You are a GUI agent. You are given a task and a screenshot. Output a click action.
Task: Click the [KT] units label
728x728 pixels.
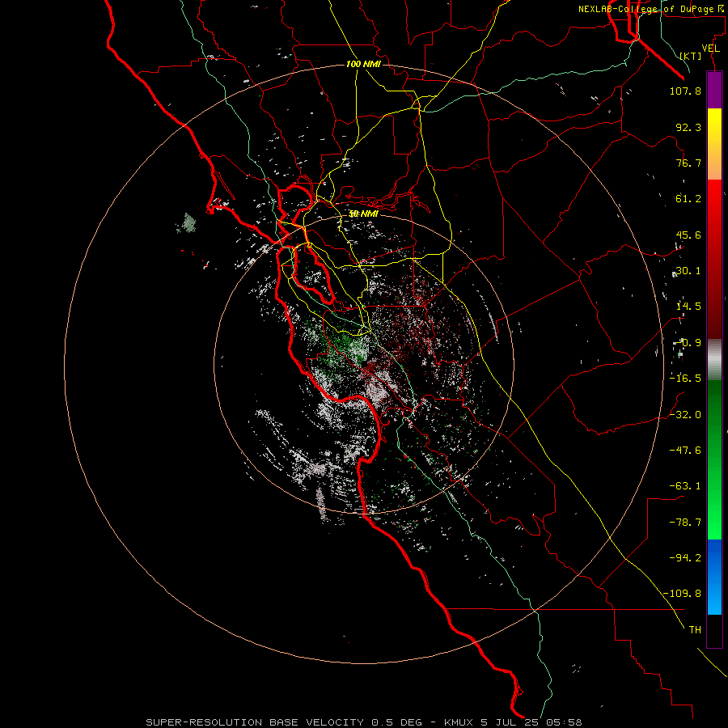click(691, 56)
